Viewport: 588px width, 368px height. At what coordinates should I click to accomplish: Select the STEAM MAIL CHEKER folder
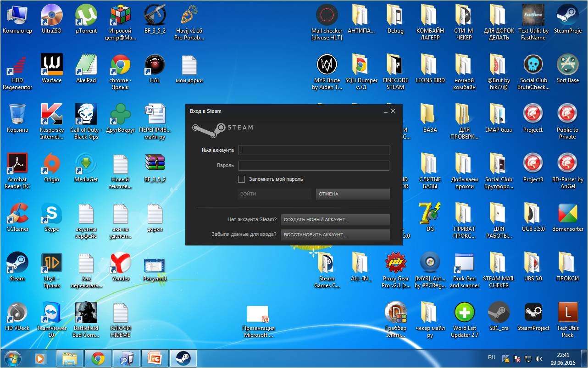(x=499, y=270)
